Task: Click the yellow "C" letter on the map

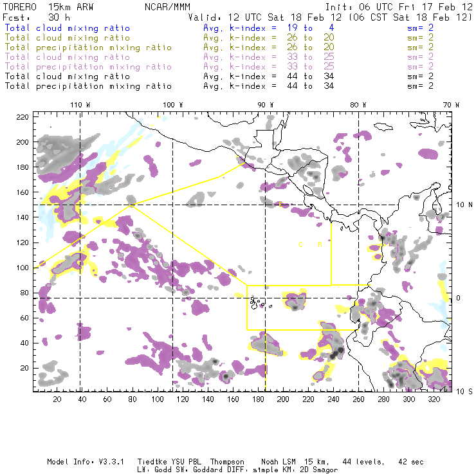Action: point(300,244)
